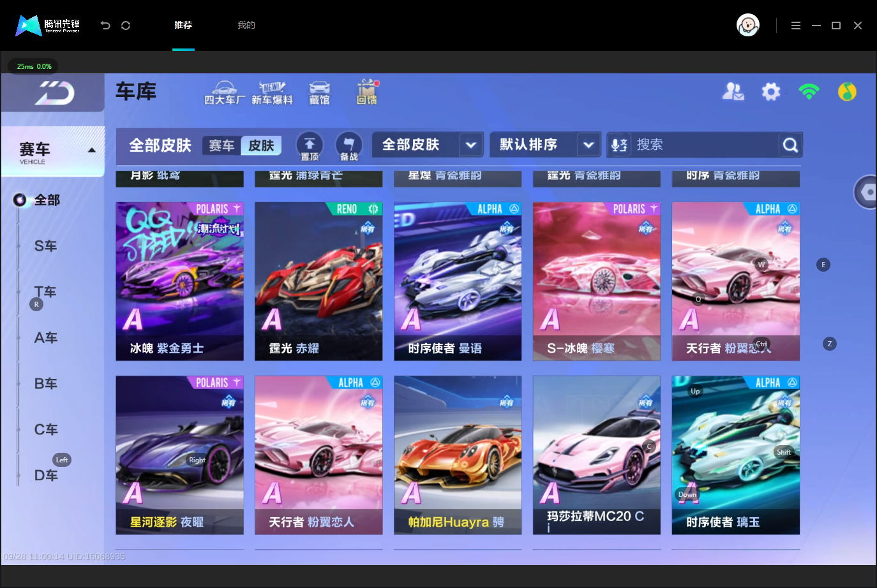Select the 冰魄 紫金勇士 car card
Screen dimensions: 877x588
click(x=179, y=281)
